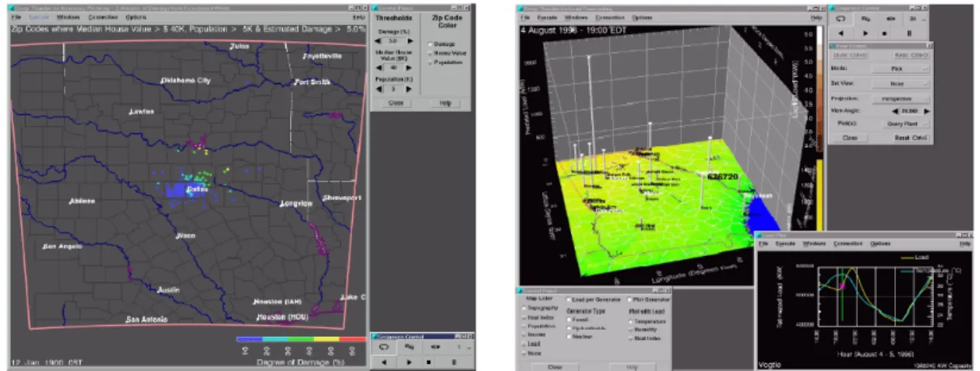This screenshot has height=371, width=980.
Task: Increase Median House Value threshold with right arrow
Action: (409, 67)
